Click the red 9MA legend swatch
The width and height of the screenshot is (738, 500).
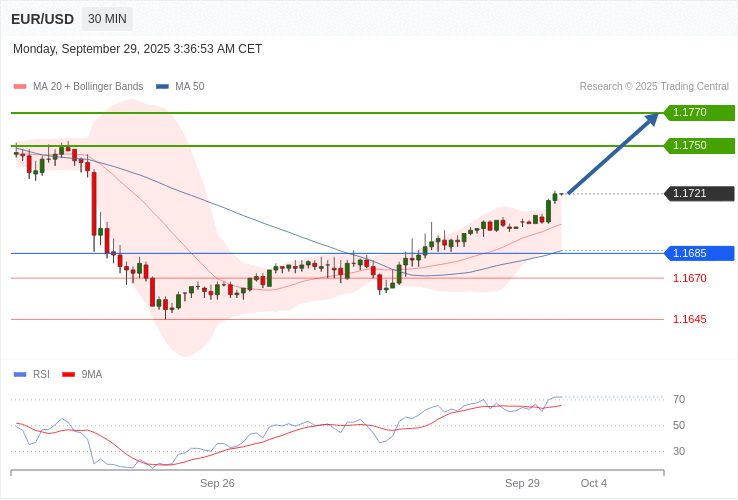pos(68,375)
